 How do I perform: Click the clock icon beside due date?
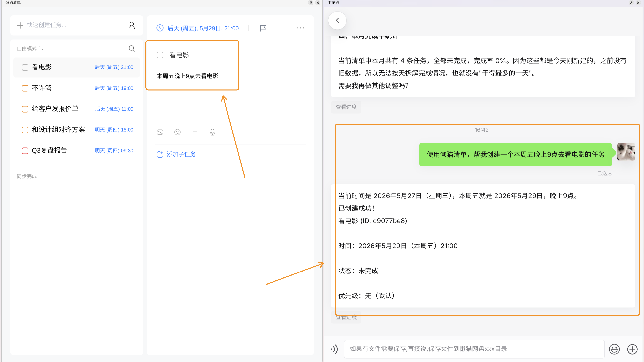(160, 28)
